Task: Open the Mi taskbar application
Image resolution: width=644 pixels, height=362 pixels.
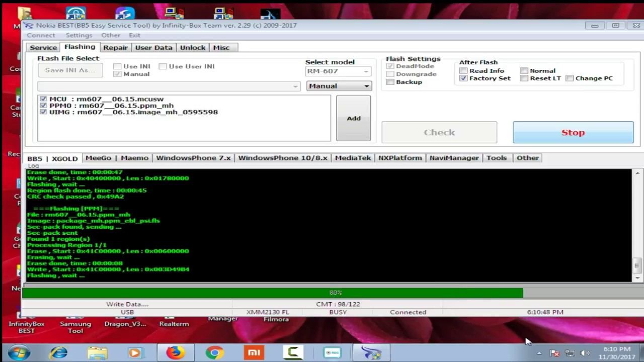Action: [x=254, y=353]
